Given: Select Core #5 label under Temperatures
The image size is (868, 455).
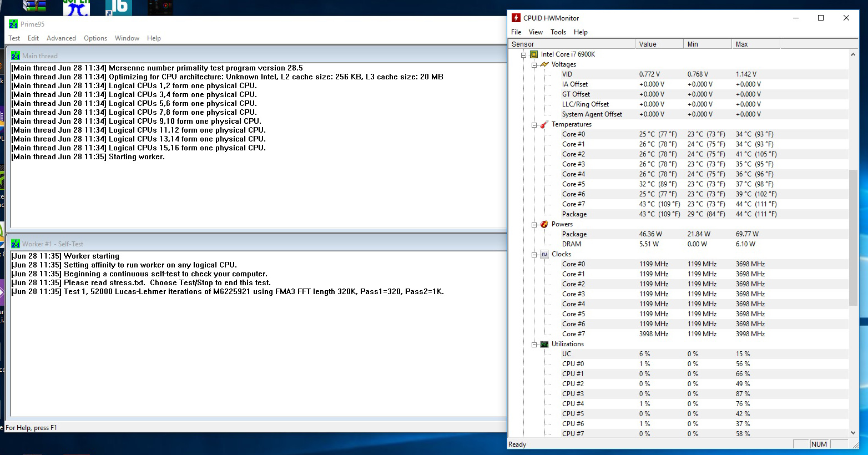Looking at the screenshot, I should coord(573,184).
